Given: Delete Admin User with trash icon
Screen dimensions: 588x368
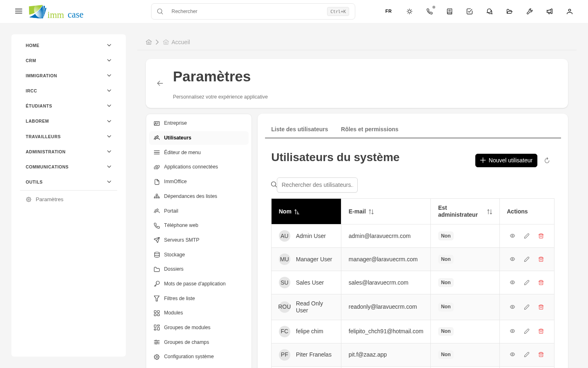Looking at the screenshot, I should pyautogui.click(x=541, y=236).
